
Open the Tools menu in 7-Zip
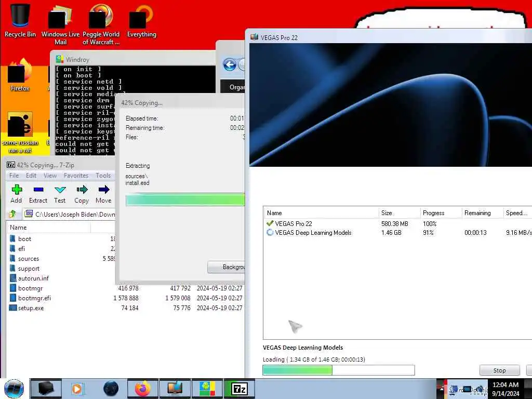[x=103, y=176]
